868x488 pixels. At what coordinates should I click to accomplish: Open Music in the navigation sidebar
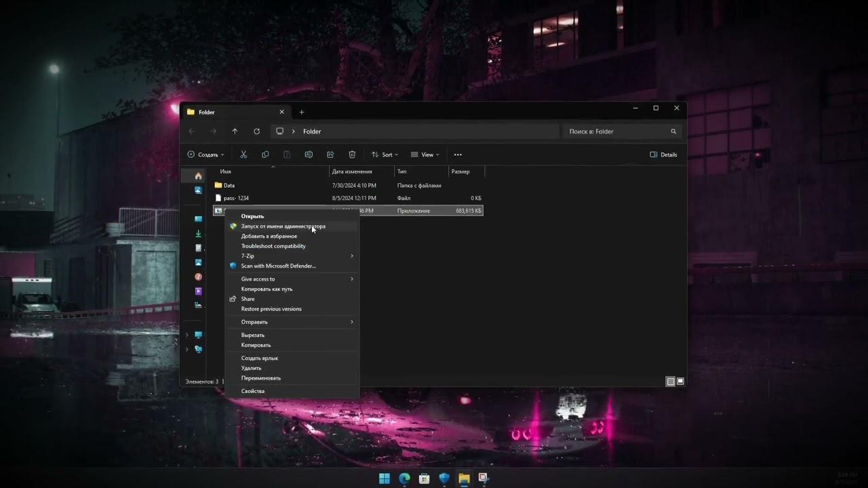(x=198, y=277)
